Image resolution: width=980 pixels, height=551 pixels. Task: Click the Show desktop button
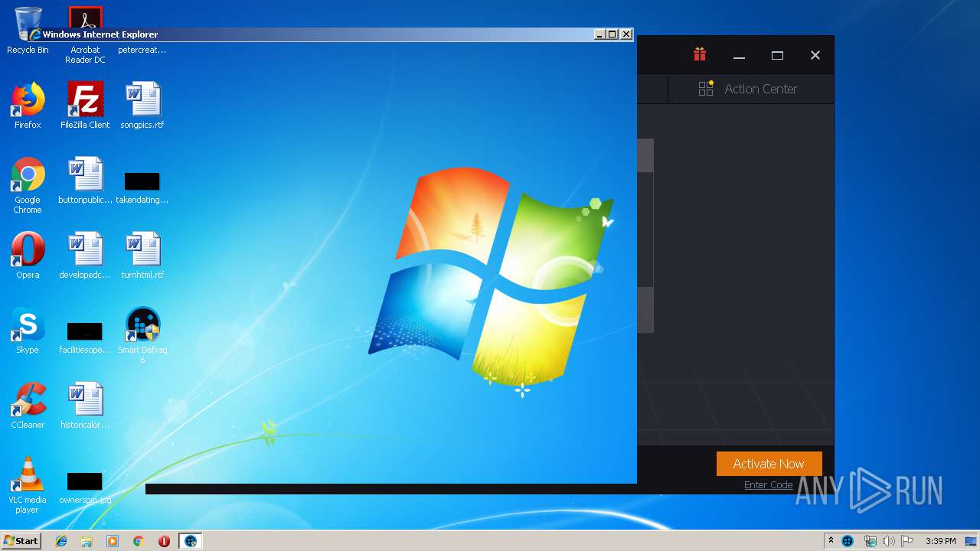tap(972, 541)
